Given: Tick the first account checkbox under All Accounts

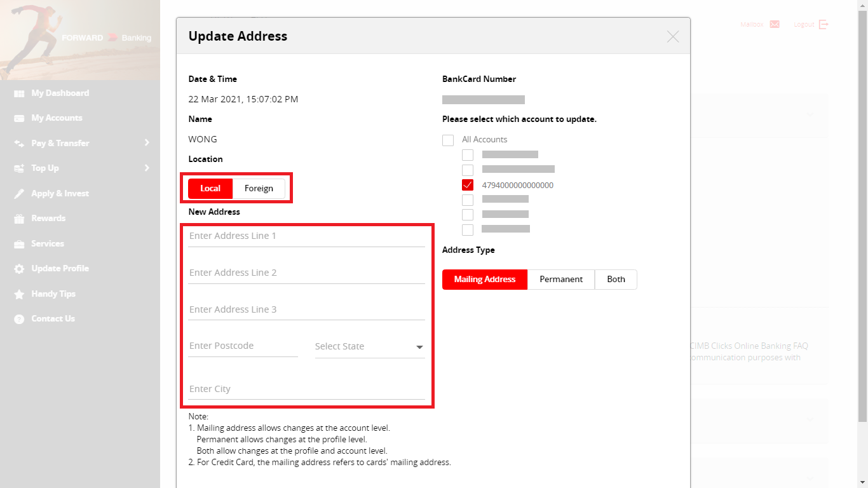Looking at the screenshot, I should (x=468, y=155).
